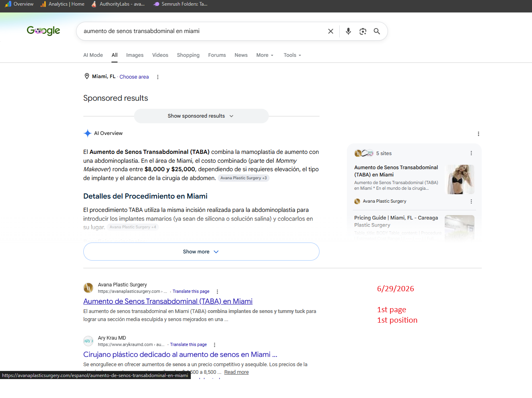Open the 5 sites panel options menu

coord(471,153)
